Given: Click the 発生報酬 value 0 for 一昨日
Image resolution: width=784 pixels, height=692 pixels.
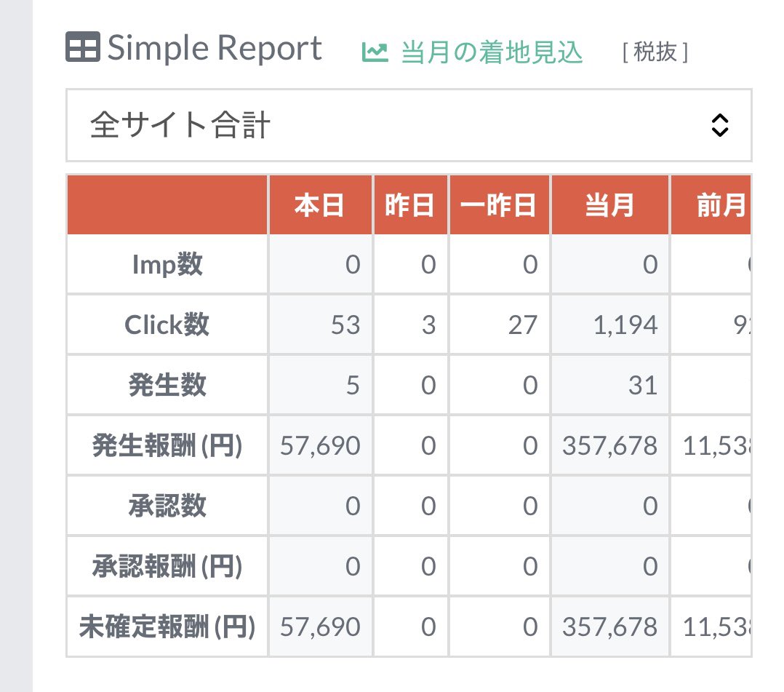Looking at the screenshot, I should [x=530, y=446].
